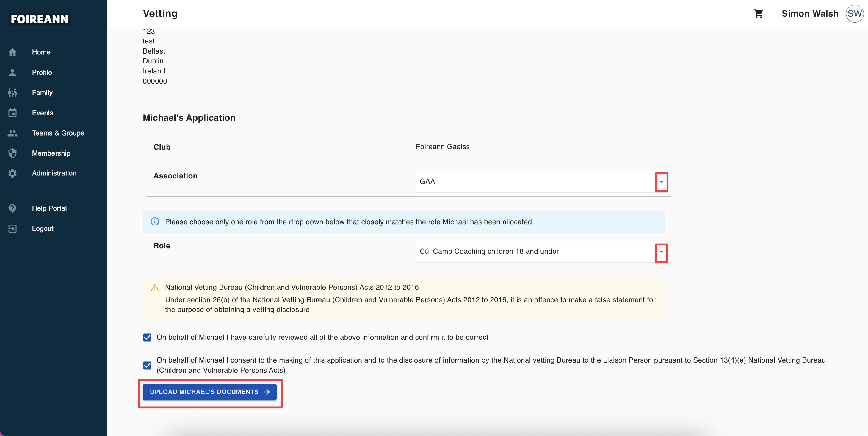Select the Logout menu item

click(43, 228)
